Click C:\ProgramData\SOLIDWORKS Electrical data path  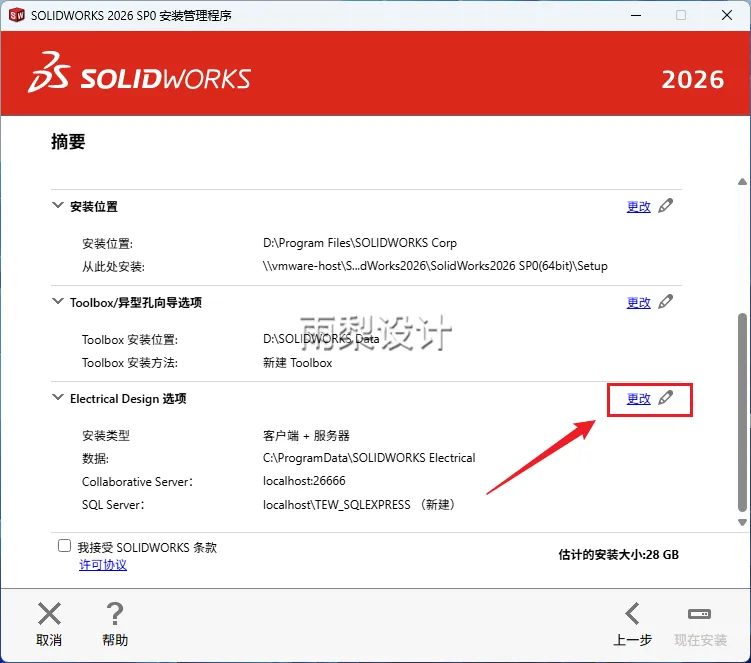click(x=369, y=458)
